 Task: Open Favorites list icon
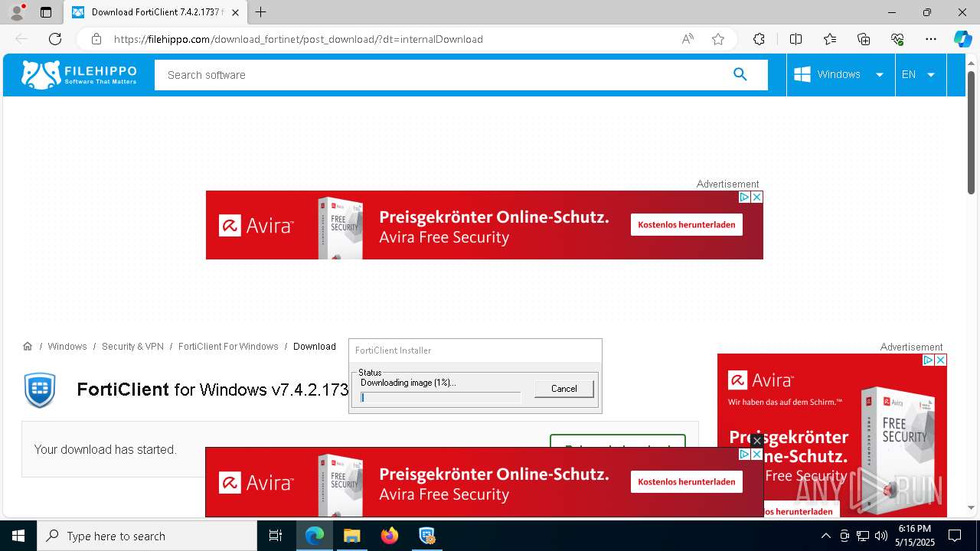(x=830, y=39)
